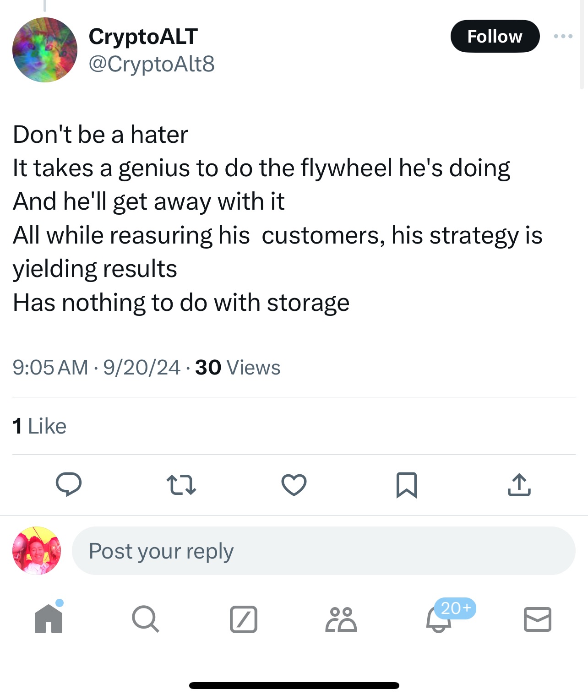The image size is (588, 700).
Task: Bookmark this post
Action: pyautogui.click(x=406, y=485)
